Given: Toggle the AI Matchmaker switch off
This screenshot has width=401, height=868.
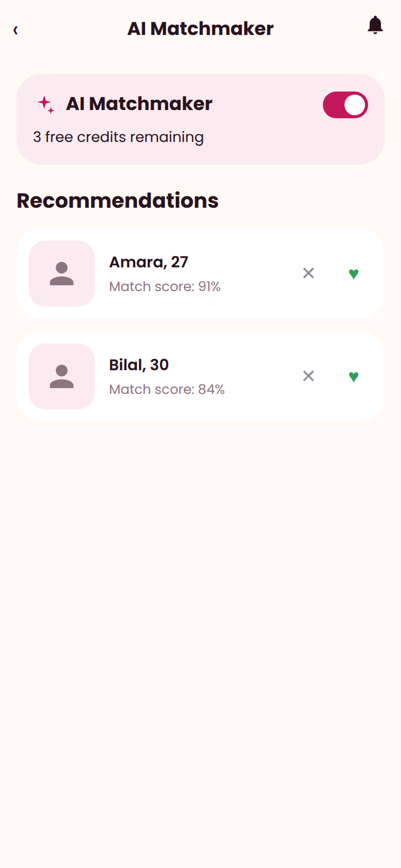Looking at the screenshot, I should click(345, 105).
